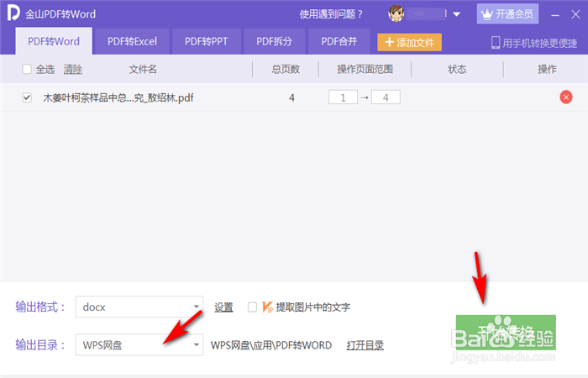Viewport: 588px width, 378px height.
Task: Switch to the PDF转PPT tab
Action: pos(207,41)
